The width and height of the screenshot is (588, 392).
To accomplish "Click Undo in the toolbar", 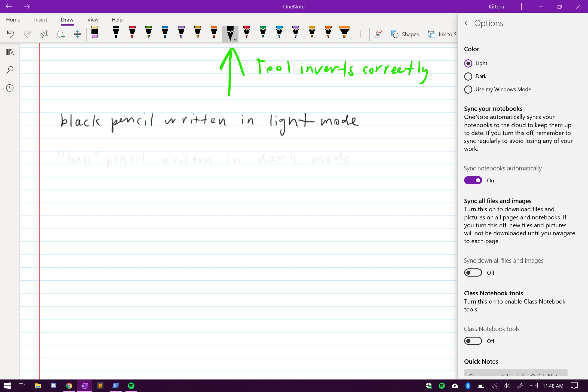I will (x=10, y=34).
